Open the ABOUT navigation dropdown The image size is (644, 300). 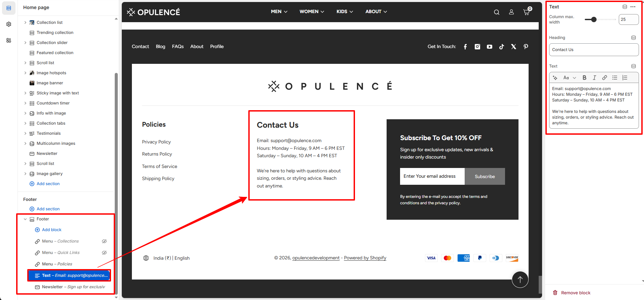tap(376, 11)
